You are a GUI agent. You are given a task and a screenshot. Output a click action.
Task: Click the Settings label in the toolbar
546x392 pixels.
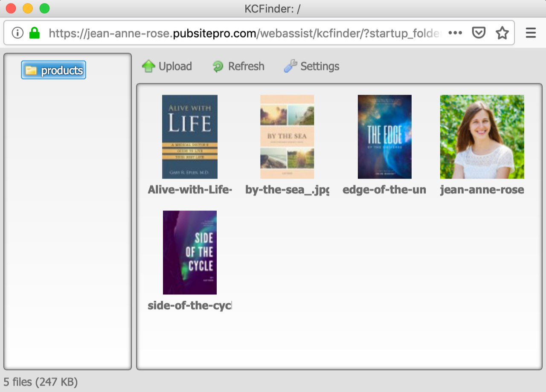pos(320,67)
